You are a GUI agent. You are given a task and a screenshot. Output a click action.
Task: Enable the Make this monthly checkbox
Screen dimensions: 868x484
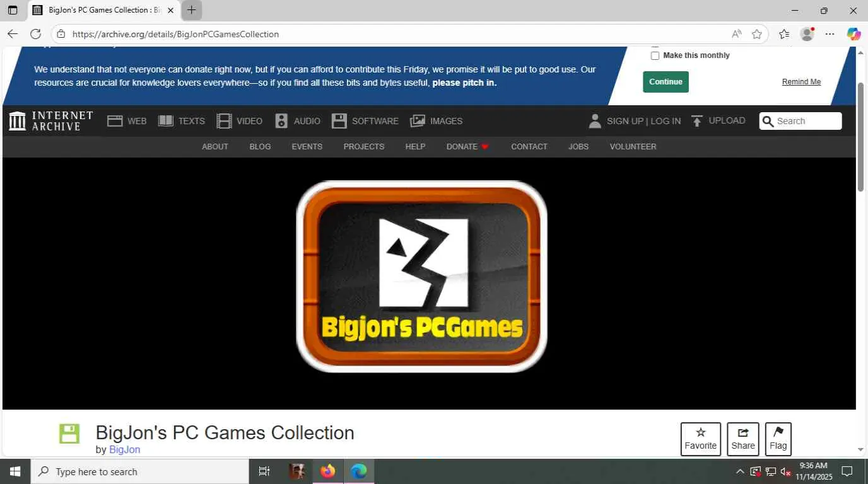coord(655,55)
